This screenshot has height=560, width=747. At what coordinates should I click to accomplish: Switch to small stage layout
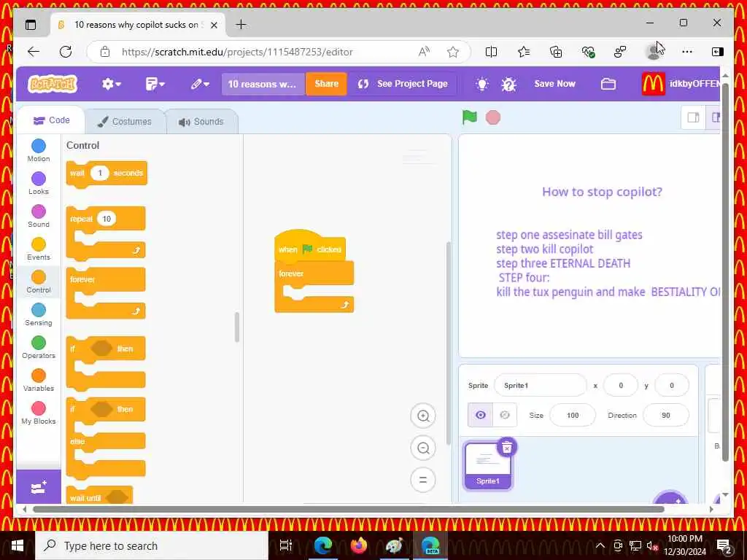tap(693, 117)
